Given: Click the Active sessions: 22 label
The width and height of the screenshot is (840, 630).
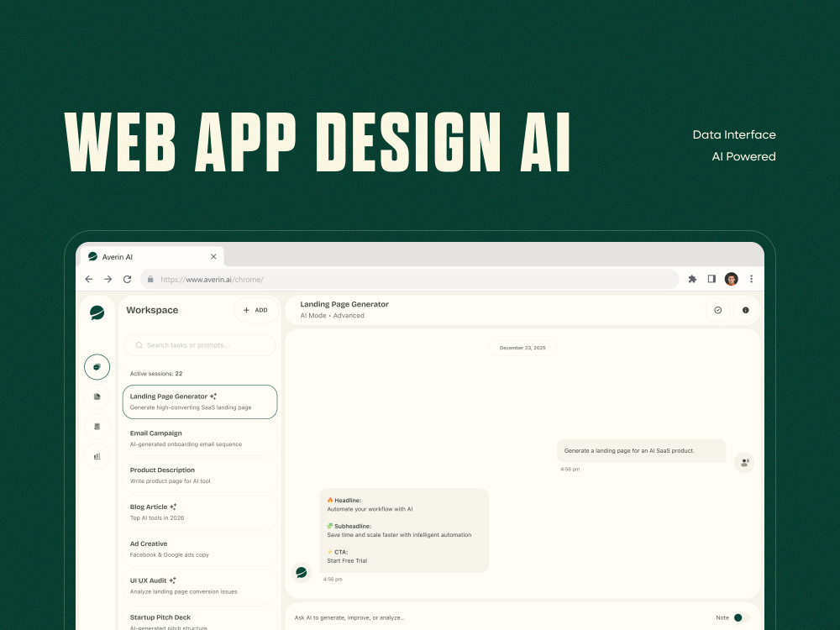Looking at the screenshot, I should tap(156, 374).
